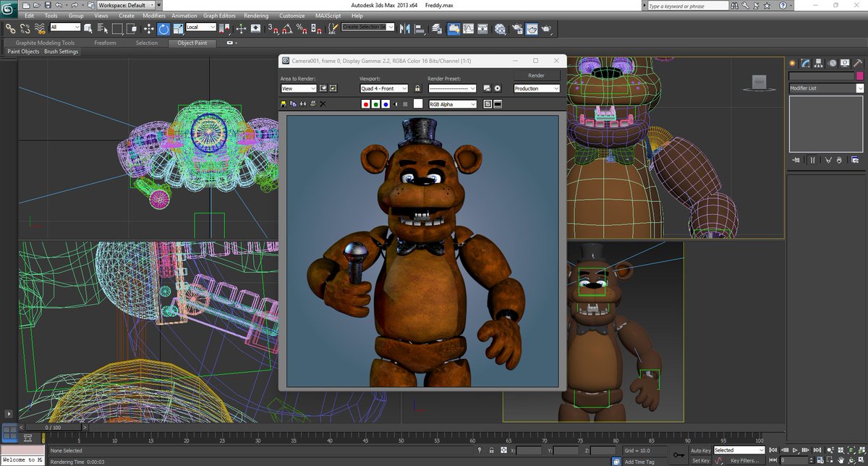Open the Modifiers menu
This screenshot has width=868, height=466.
pyautogui.click(x=153, y=15)
